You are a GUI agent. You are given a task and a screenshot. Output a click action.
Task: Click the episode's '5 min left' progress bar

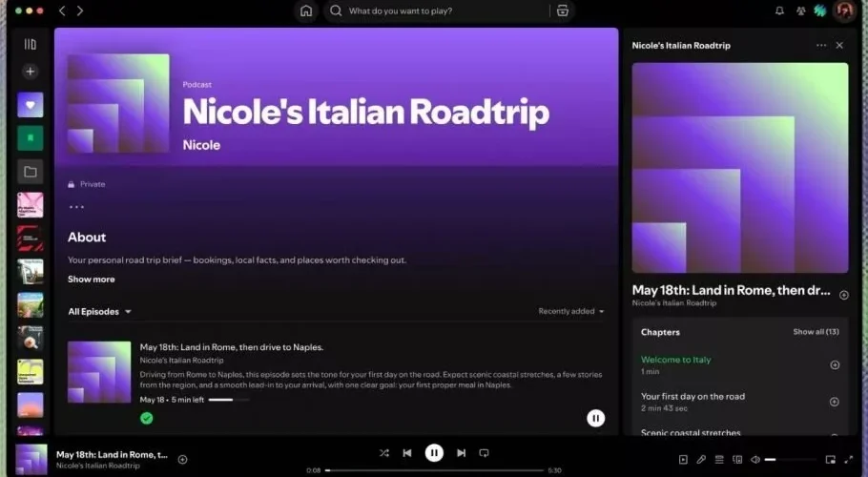(x=229, y=400)
